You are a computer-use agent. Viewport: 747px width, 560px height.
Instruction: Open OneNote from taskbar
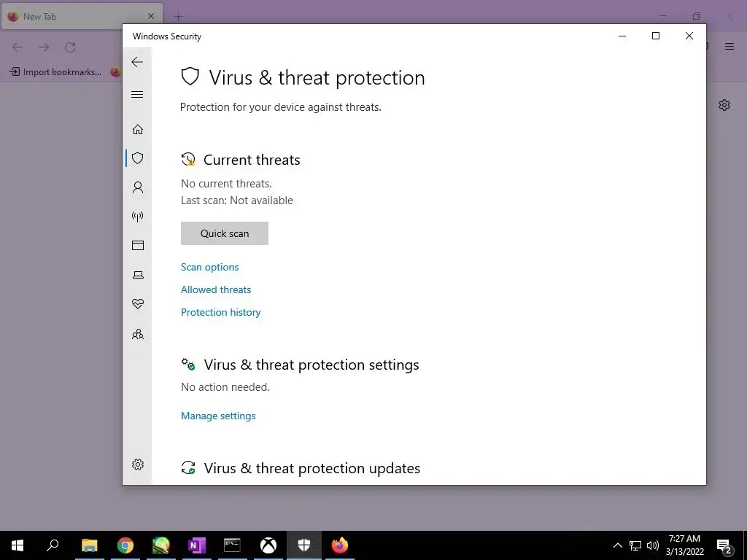pos(197,545)
